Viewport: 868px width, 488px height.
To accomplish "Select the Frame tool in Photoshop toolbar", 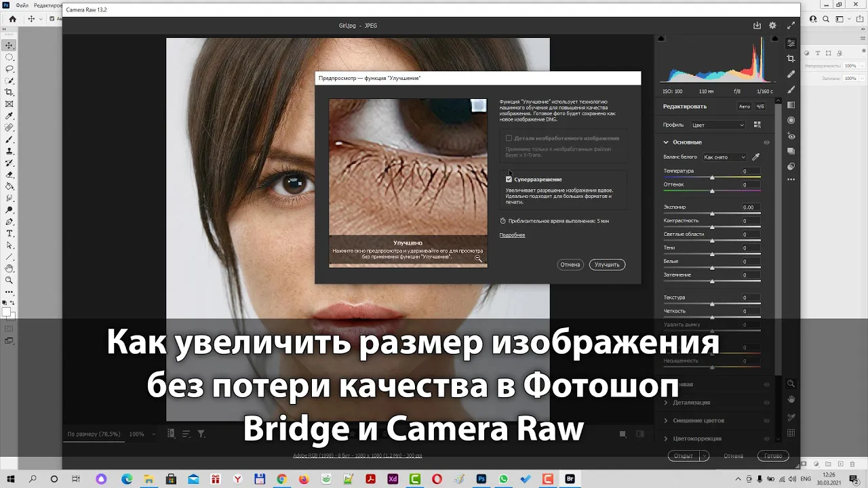I will 9,104.
